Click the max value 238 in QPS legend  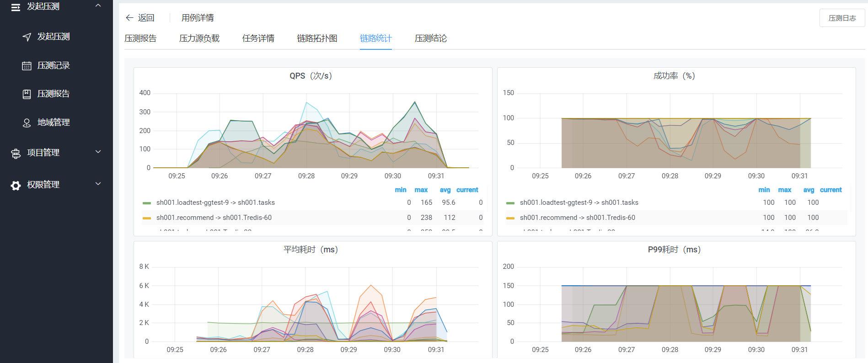[x=427, y=218]
